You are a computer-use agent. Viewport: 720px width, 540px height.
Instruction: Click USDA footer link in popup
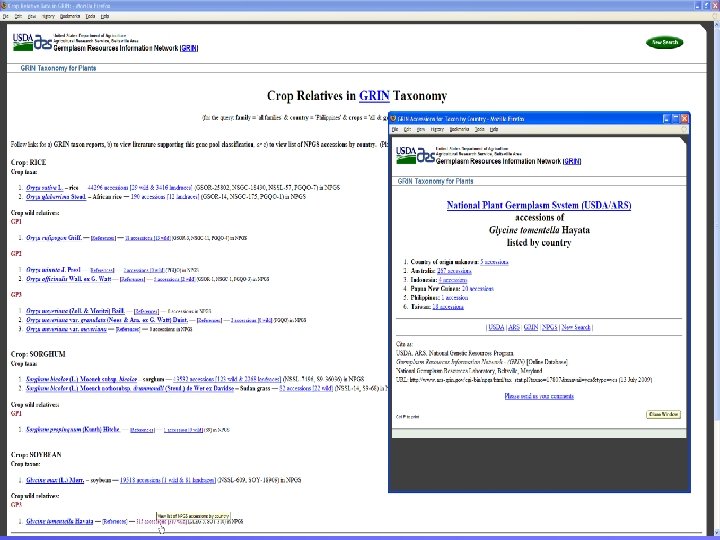click(496, 327)
